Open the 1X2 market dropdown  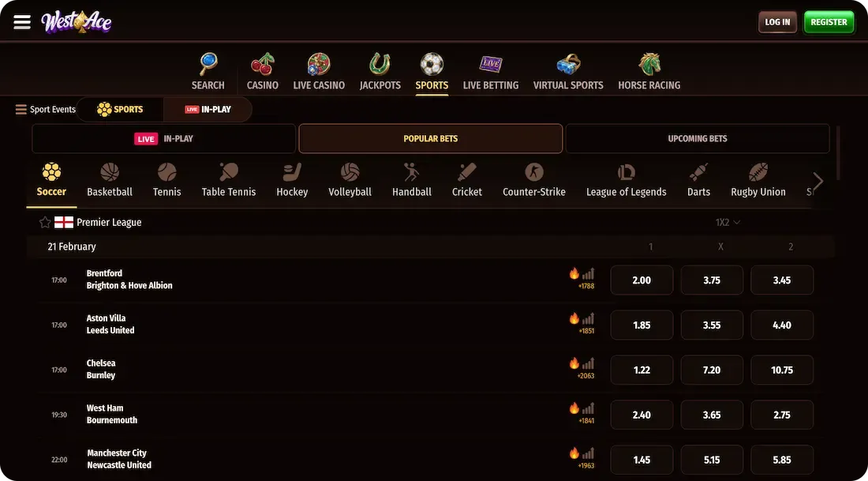[728, 222]
